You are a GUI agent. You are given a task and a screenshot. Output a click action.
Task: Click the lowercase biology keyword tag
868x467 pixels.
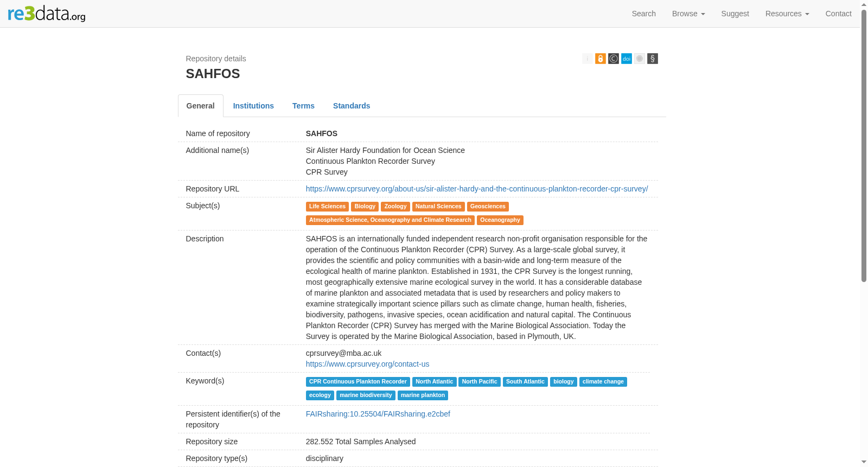point(564,382)
